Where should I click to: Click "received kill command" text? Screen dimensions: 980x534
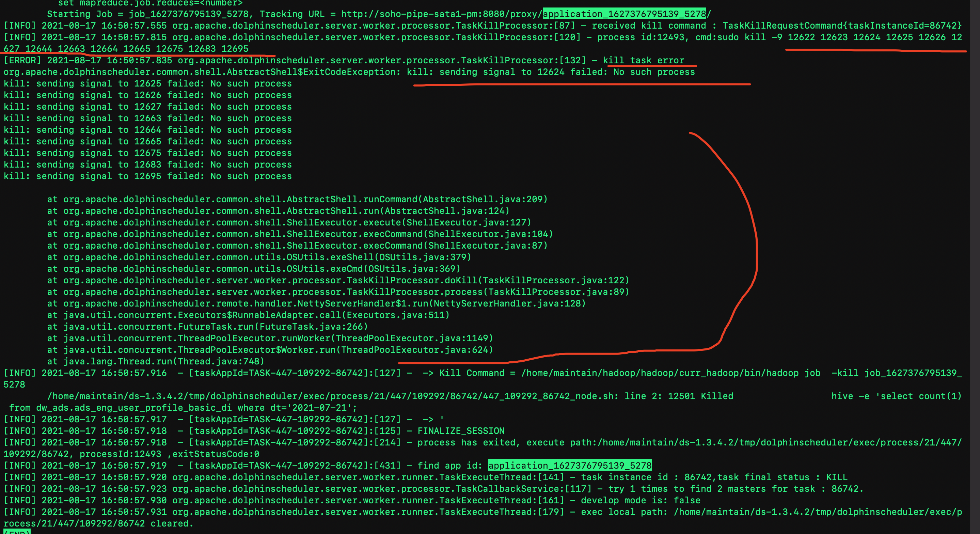[x=649, y=26]
